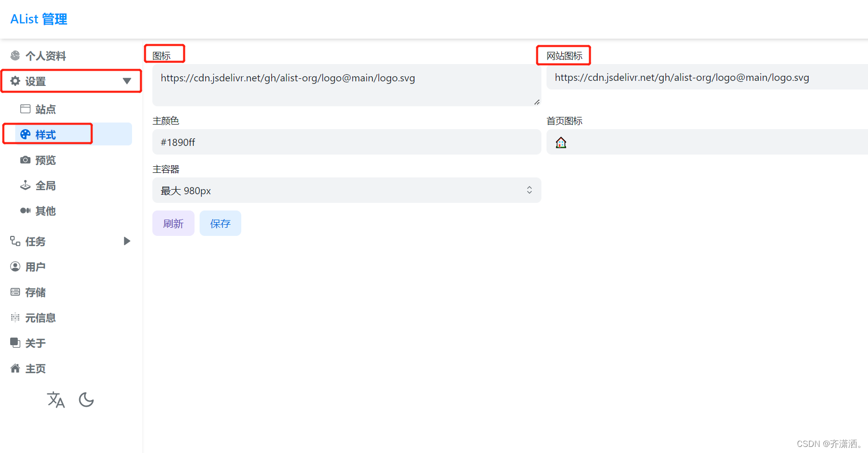Click the 用户 avatar icon
This screenshot has height=453, width=868.
[x=15, y=266]
